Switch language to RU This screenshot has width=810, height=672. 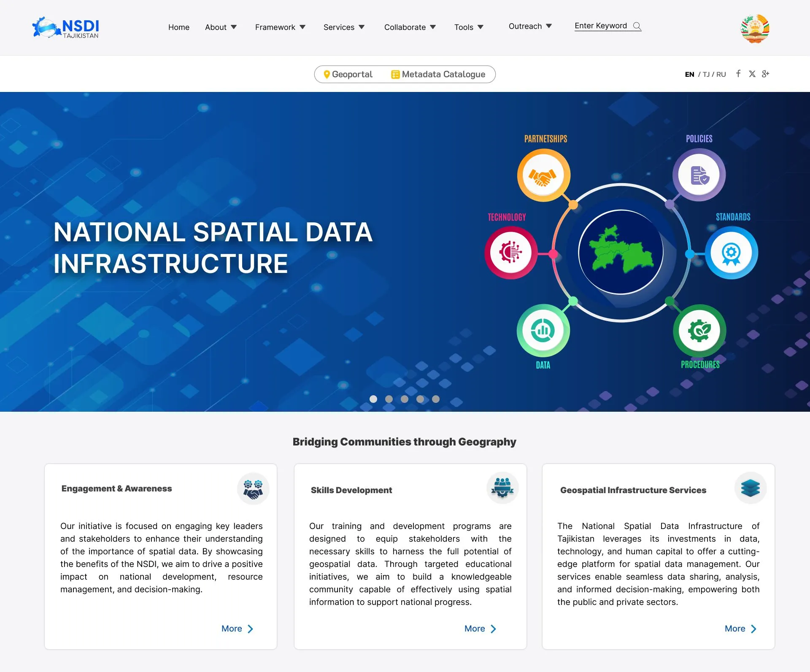coord(721,75)
